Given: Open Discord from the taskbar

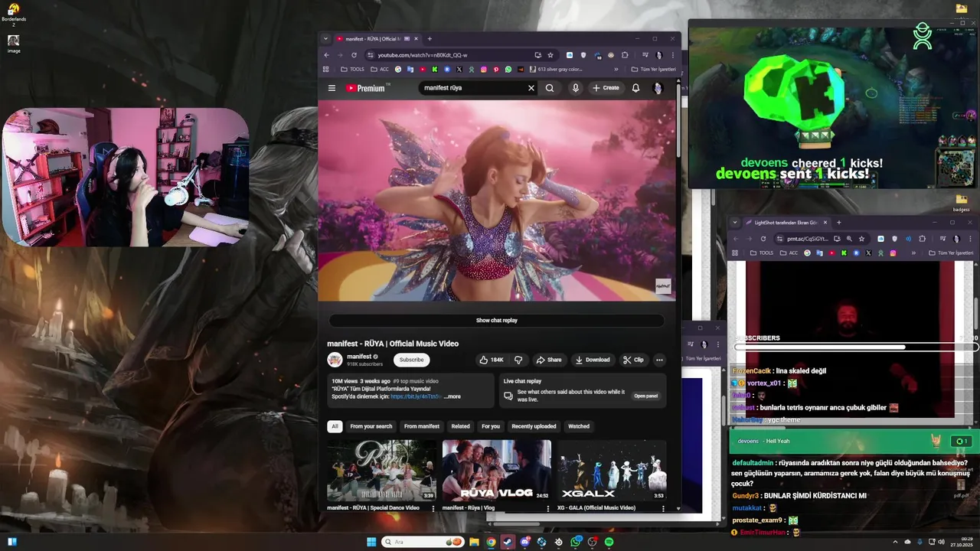Looking at the screenshot, I should click(x=524, y=542).
